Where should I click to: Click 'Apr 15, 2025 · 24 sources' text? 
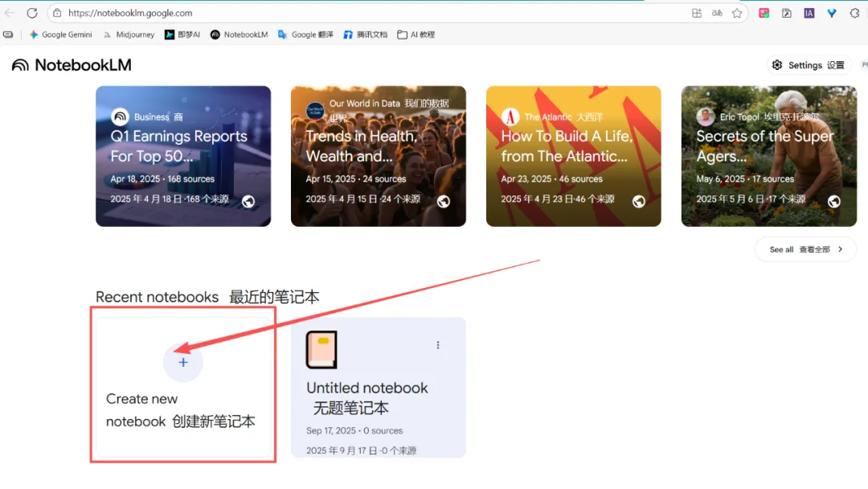coord(356,179)
